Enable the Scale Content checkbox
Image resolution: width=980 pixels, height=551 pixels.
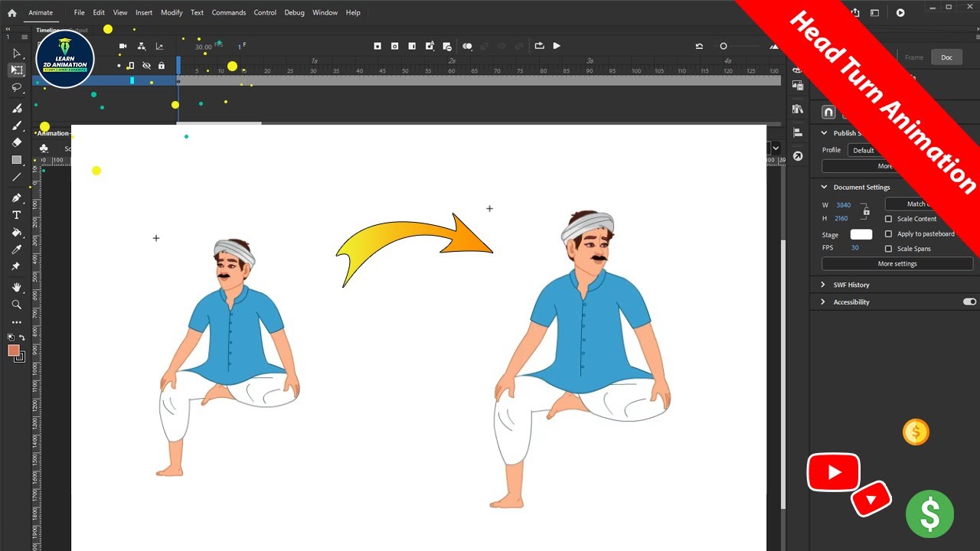(888, 219)
